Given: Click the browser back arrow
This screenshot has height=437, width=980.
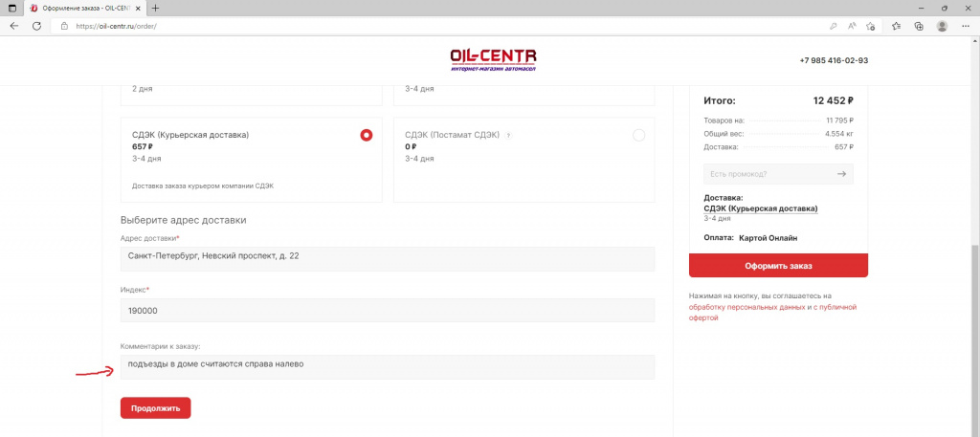Looking at the screenshot, I should tap(14, 26).
